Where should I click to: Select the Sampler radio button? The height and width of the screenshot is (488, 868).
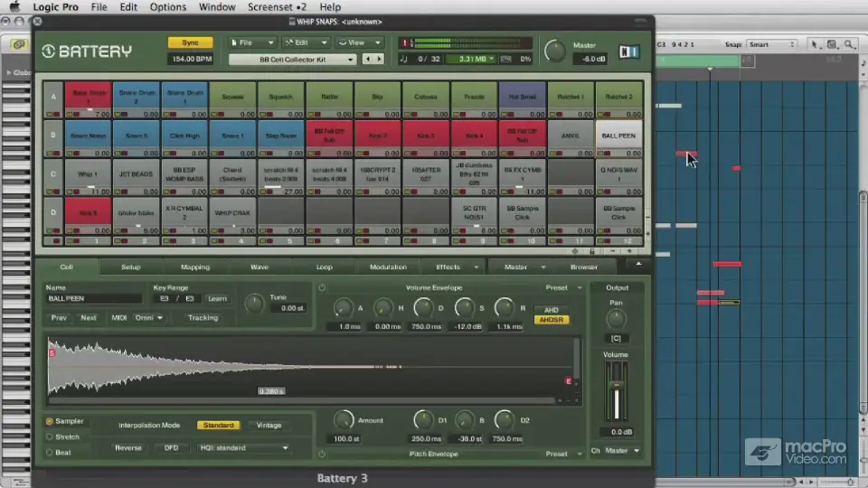(x=49, y=422)
